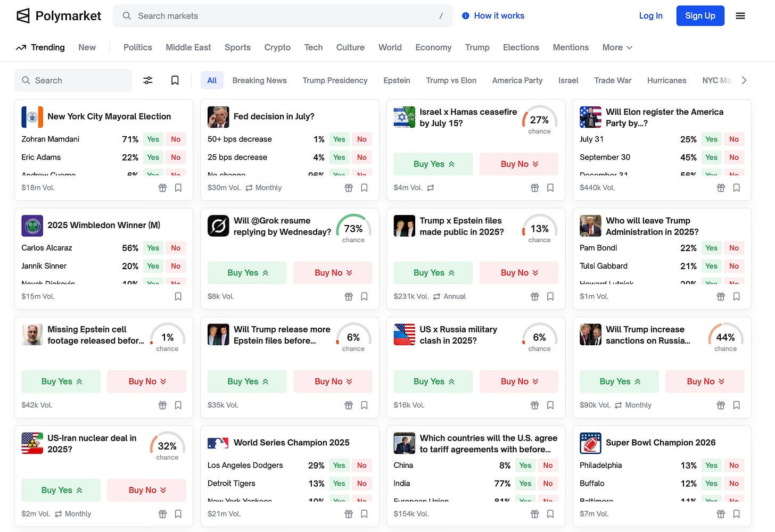Bookmark the US x Russia military clash card
The image size is (775, 532).
tap(550, 405)
